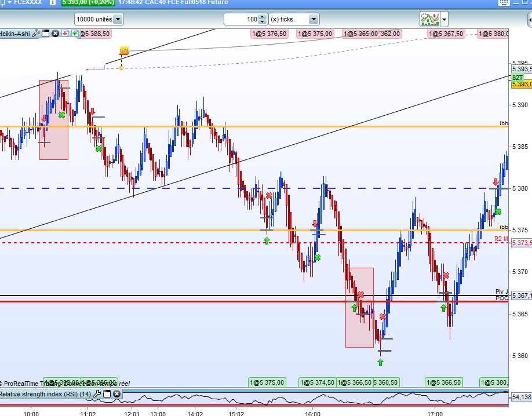Open the FCEXXXX instrument dropdown arrow
532x416 pixels.
point(9,2)
